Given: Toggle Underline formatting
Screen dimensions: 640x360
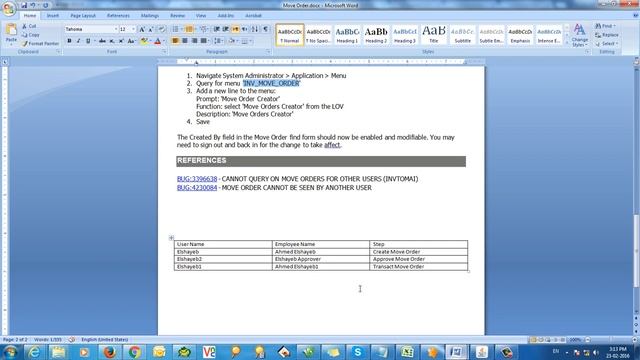Looking at the screenshot, I should pyautogui.click(x=88, y=41).
